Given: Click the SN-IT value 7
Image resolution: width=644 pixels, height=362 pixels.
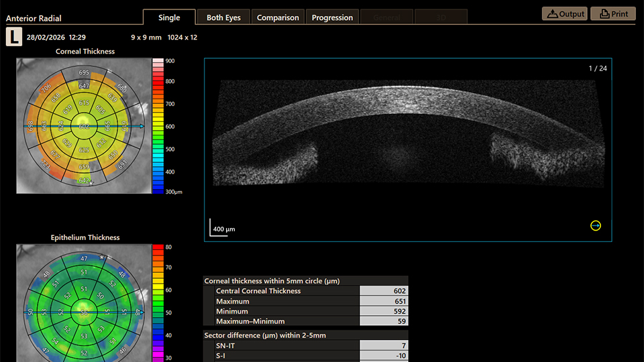Looking at the screenshot, I should coord(384,346).
